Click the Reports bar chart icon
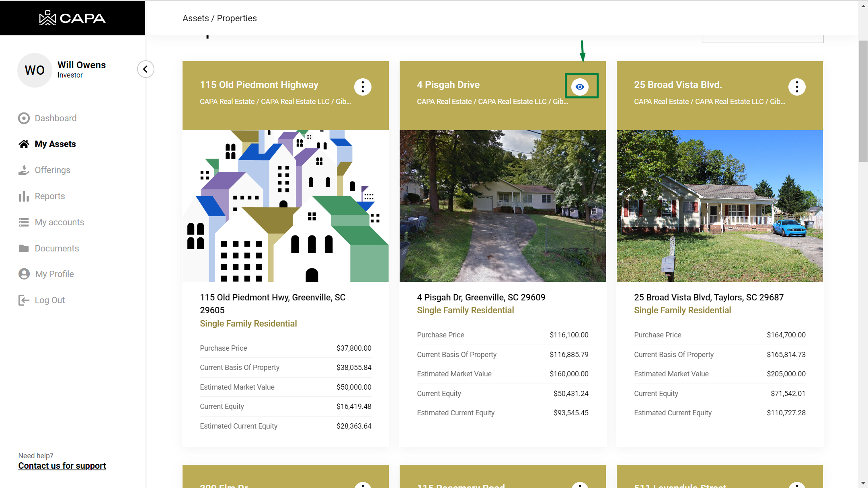 click(x=24, y=196)
